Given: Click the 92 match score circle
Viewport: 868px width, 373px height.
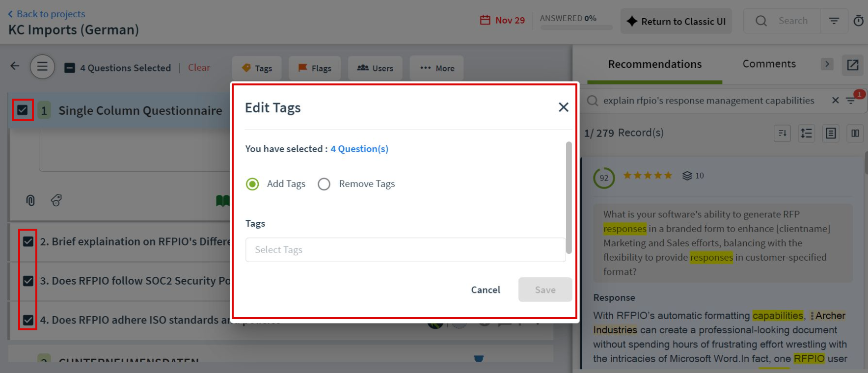Looking at the screenshot, I should (x=604, y=178).
